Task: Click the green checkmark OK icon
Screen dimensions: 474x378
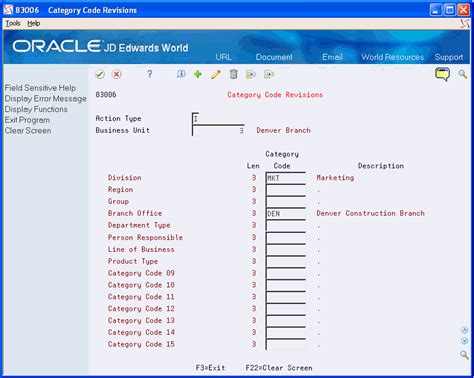Action: 100,74
